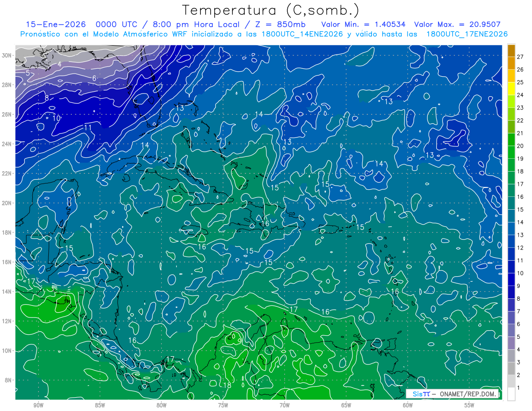
Task: Click the bright green legend band between 19 and 20
Action: click(x=512, y=152)
